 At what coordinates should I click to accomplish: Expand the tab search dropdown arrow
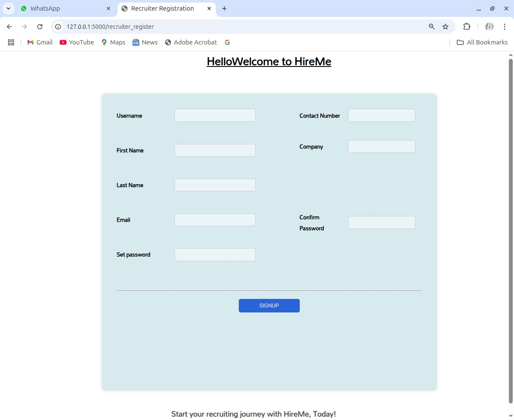coord(8,8)
